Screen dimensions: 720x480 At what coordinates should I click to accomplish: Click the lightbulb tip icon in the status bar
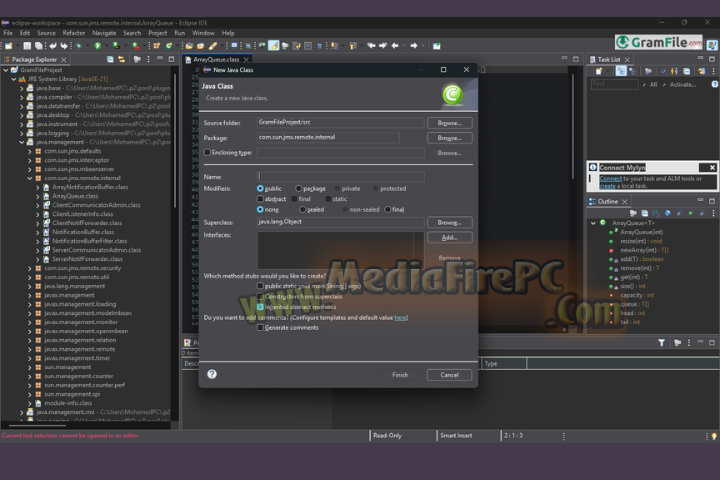(714, 436)
